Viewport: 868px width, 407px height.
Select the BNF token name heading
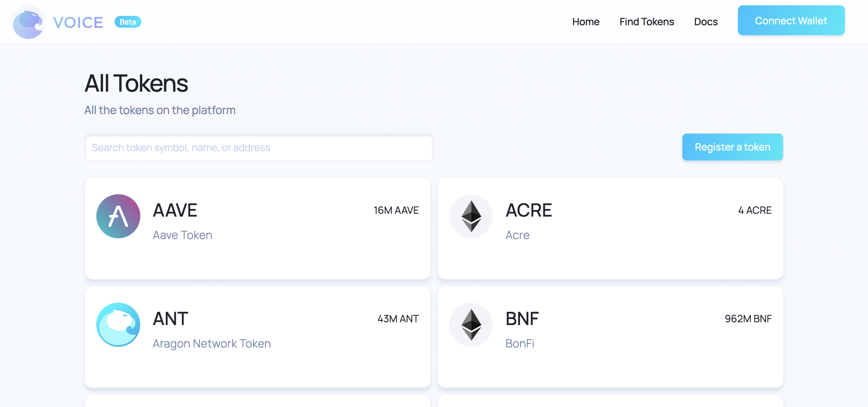pyautogui.click(x=522, y=319)
